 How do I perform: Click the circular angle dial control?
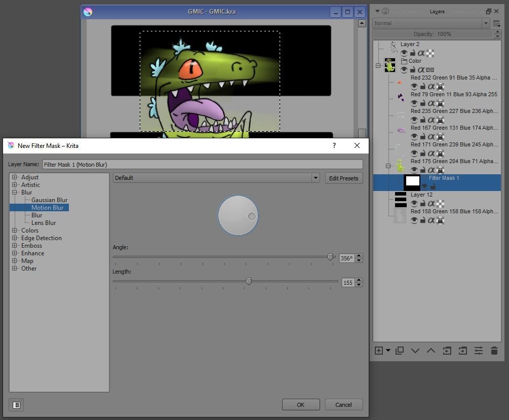click(238, 215)
